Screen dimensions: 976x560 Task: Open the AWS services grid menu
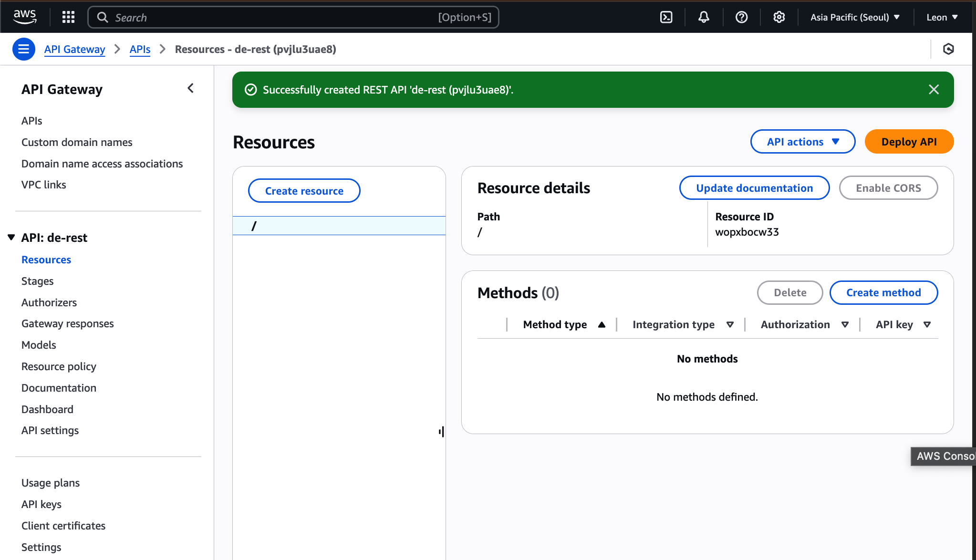coord(69,17)
